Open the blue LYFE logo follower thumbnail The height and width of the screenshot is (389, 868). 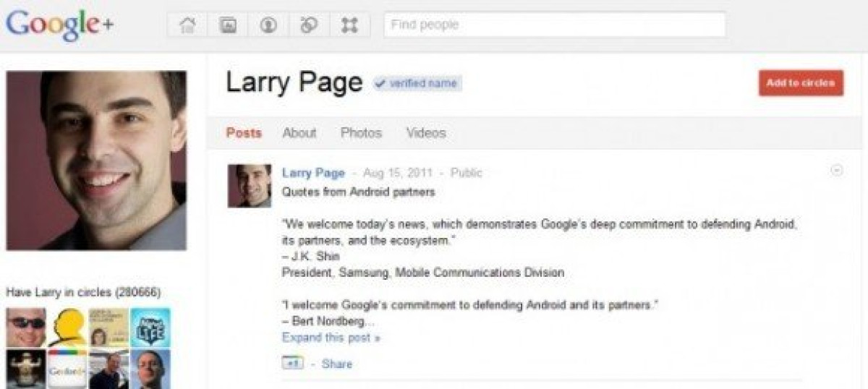coord(150,328)
